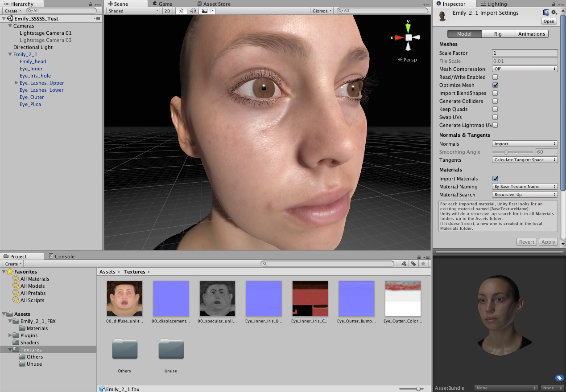The image size is (566, 392).
Task: Enable the Import BlendShapes checkbox
Action: click(495, 93)
